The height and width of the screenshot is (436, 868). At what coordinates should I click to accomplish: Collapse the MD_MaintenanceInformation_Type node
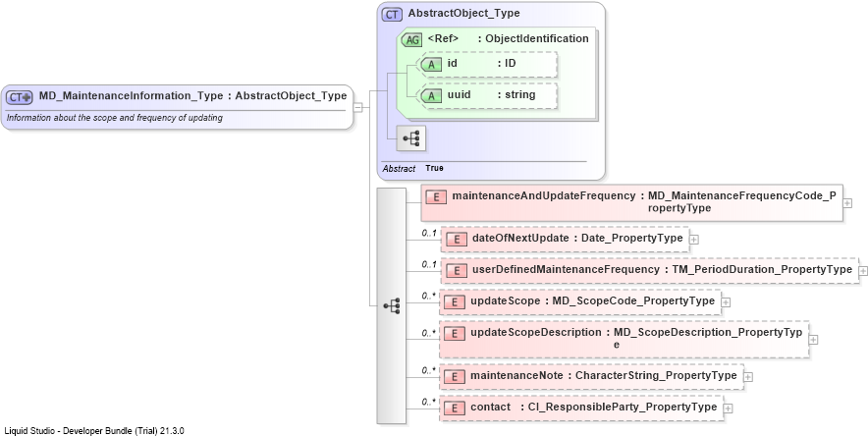click(x=357, y=107)
